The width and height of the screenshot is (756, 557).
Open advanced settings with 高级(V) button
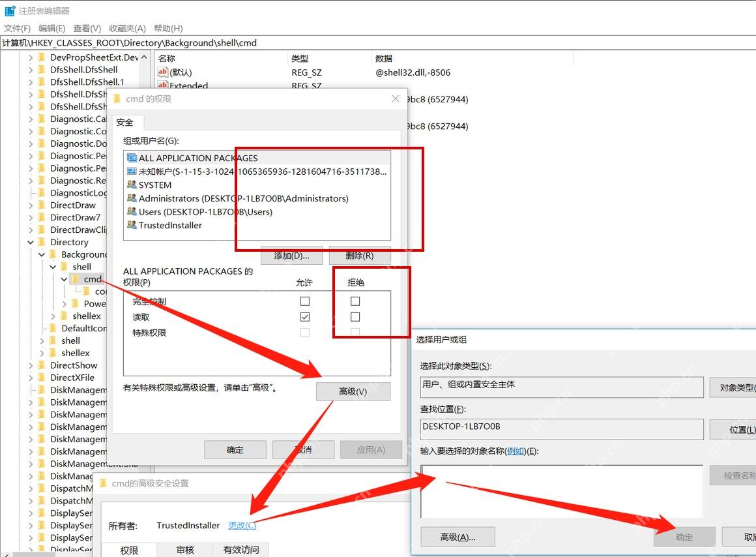[x=353, y=391]
